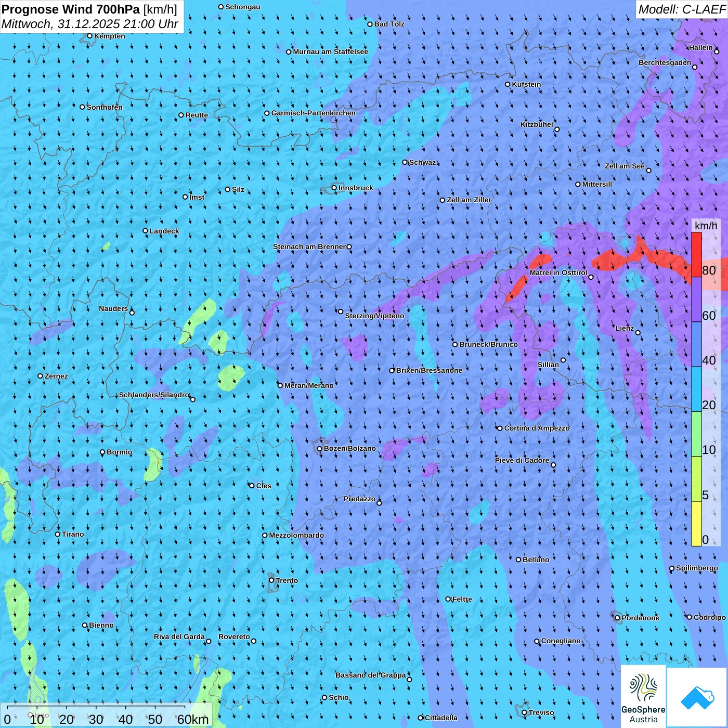Screen dimensions: 728x728
Task: Click the Bienno location label
Action: [101, 625]
